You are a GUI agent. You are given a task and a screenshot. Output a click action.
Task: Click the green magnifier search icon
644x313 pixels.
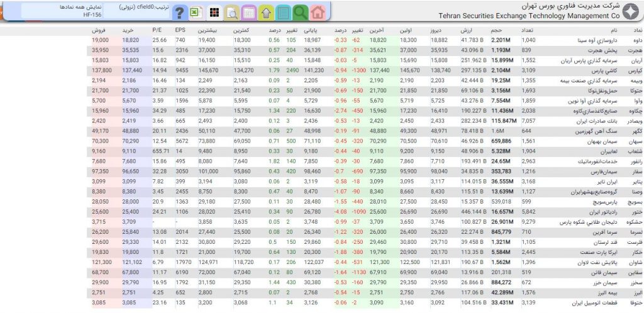[300, 13]
